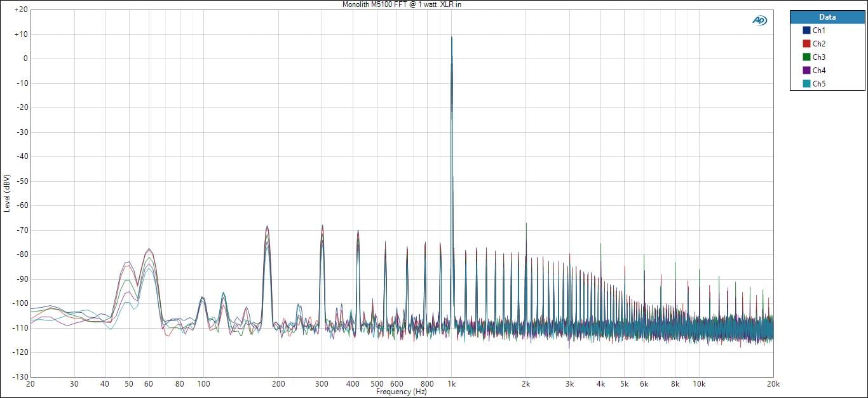The image size is (868, 398).
Task: Click the top of the 1 kHz fundamental peak
Action: (452, 38)
